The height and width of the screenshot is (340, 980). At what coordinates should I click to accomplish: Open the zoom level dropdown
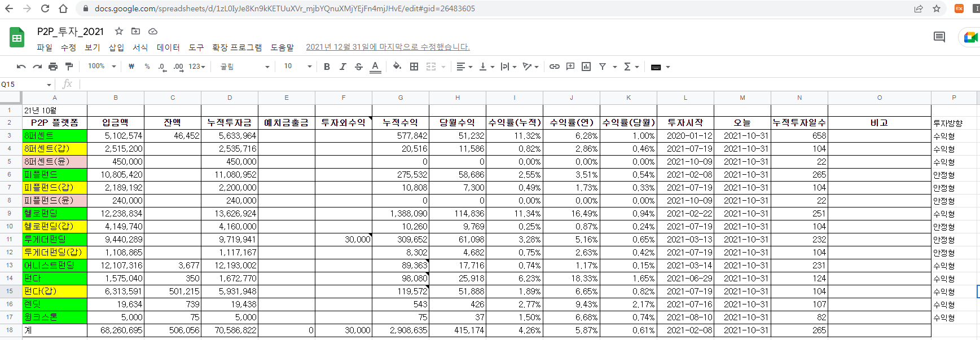coord(102,67)
